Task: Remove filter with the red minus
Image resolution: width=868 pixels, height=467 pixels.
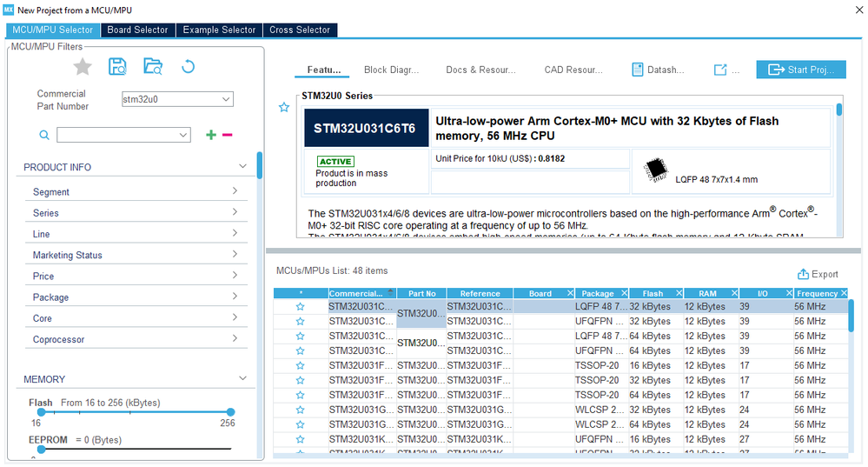Action: tap(227, 135)
